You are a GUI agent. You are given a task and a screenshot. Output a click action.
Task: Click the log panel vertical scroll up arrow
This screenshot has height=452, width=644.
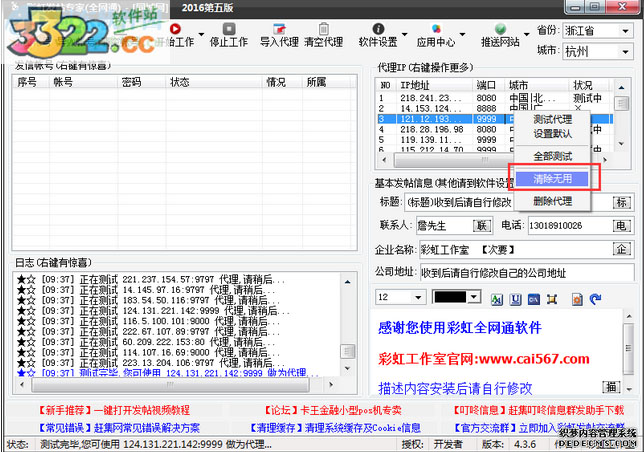click(x=347, y=282)
